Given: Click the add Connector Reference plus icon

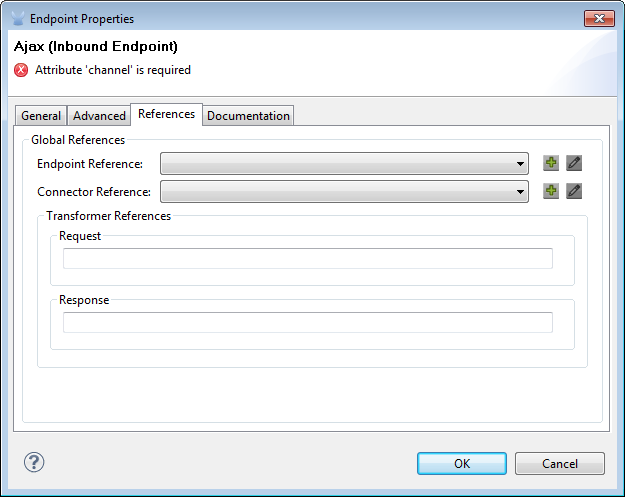Looking at the screenshot, I should click(x=551, y=191).
